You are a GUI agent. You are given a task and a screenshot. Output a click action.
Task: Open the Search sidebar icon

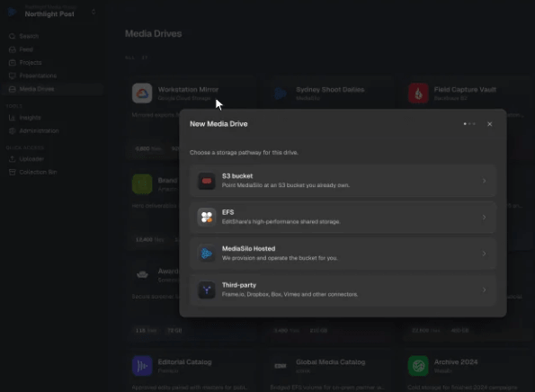pyautogui.click(x=13, y=36)
